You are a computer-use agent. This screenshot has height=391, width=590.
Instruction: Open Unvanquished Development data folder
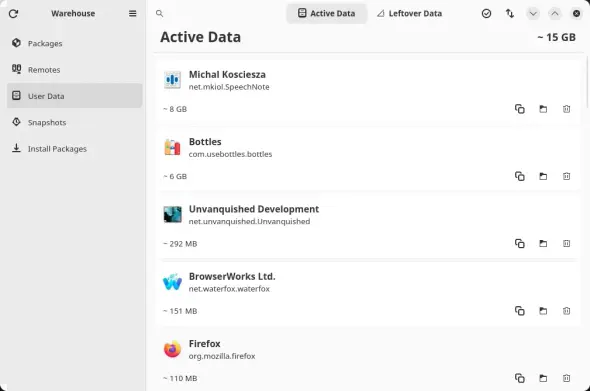543,243
